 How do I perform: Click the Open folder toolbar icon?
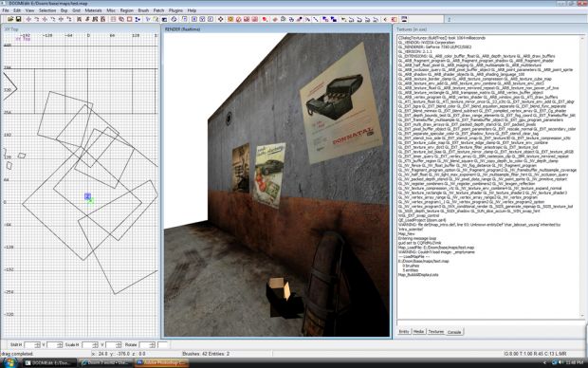[x=10, y=19]
